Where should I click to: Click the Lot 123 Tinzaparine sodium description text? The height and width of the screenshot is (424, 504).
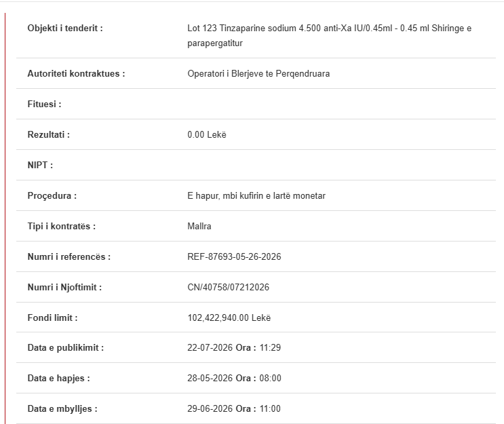(x=330, y=36)
